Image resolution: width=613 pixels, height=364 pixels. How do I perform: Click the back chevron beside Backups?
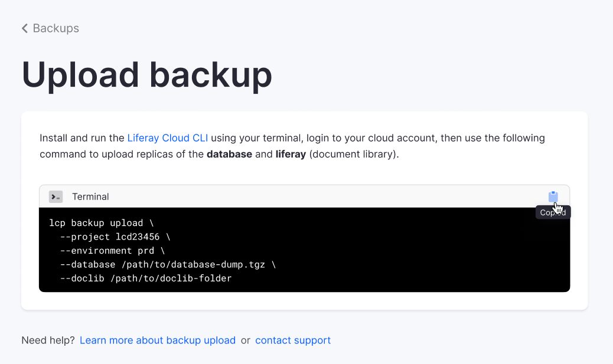(25, 28)
